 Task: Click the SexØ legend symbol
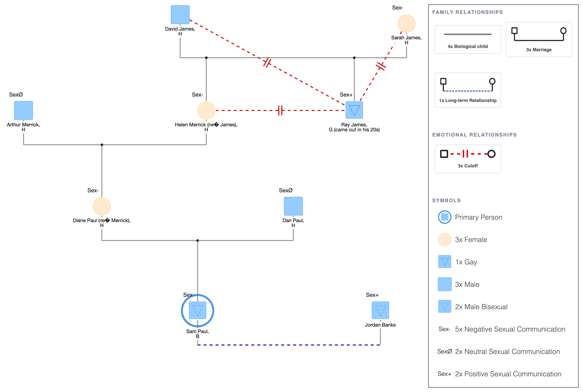pyautogui.click(x=444, y=351)
